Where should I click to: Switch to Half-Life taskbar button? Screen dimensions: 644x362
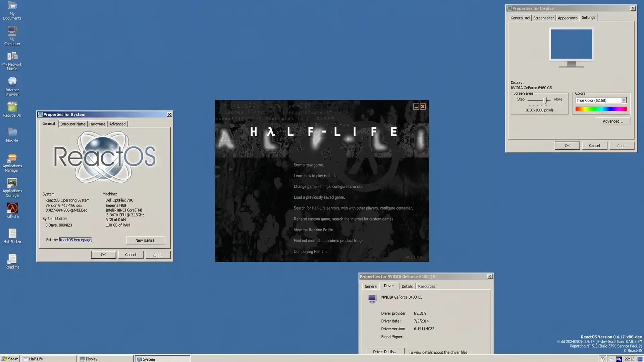(49, 359)
